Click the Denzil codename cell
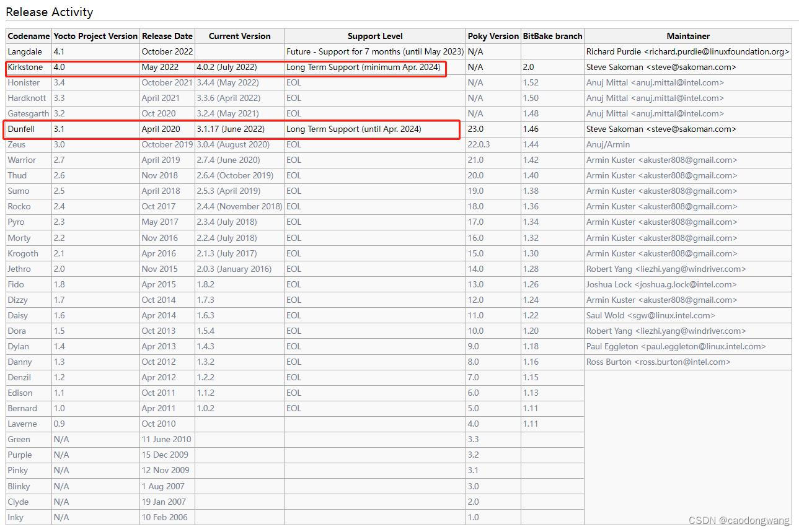This screenshot has width=799, height=532. coord(29,377)
